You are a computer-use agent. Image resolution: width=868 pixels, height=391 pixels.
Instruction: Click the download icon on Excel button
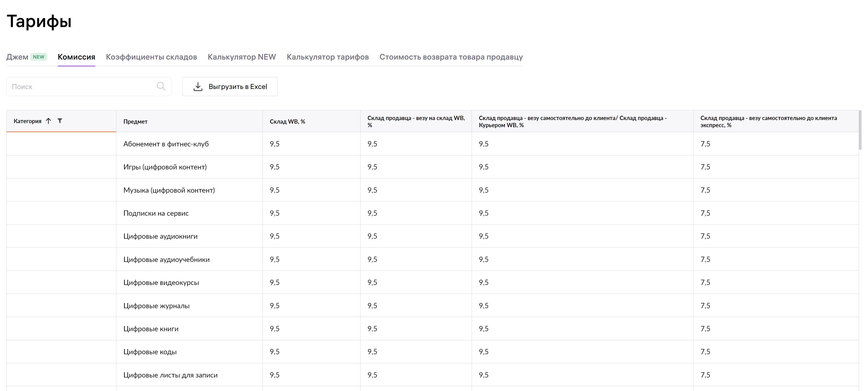(198, 87)
